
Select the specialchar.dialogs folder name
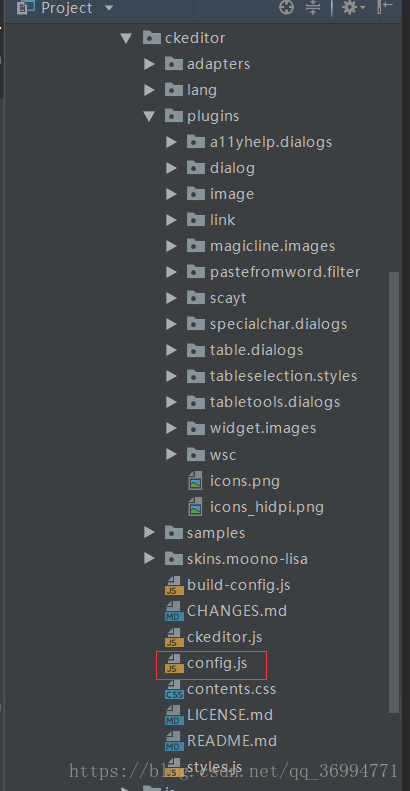point(278,324)
